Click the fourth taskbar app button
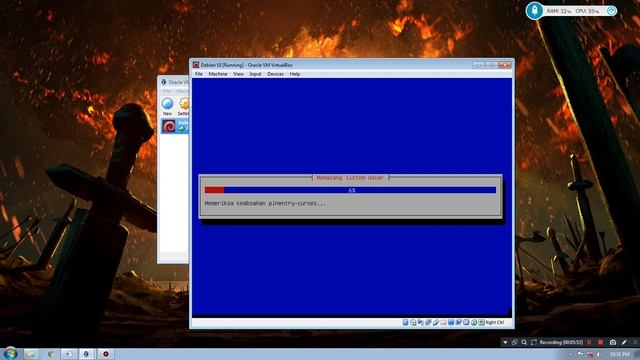This screenshot has height=360, width=640. tap(69, 354)
